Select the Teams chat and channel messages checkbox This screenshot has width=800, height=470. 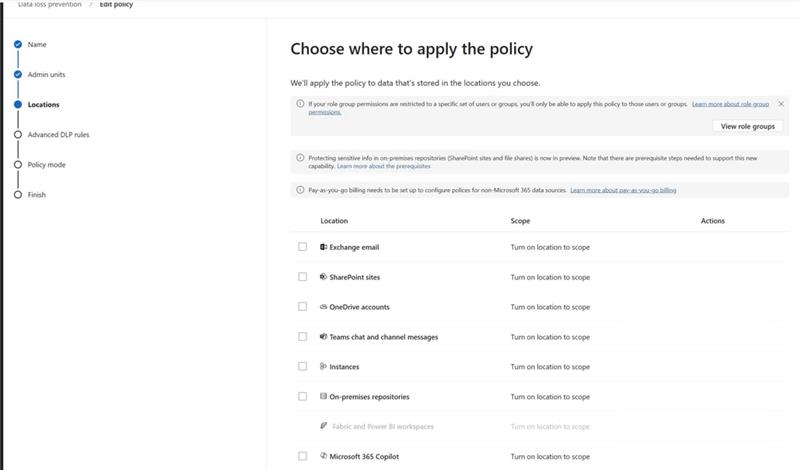303,337
